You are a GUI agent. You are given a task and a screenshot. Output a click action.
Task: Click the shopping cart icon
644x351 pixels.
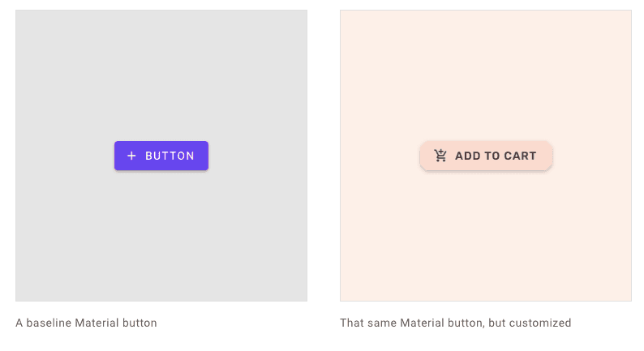[440, 156]
